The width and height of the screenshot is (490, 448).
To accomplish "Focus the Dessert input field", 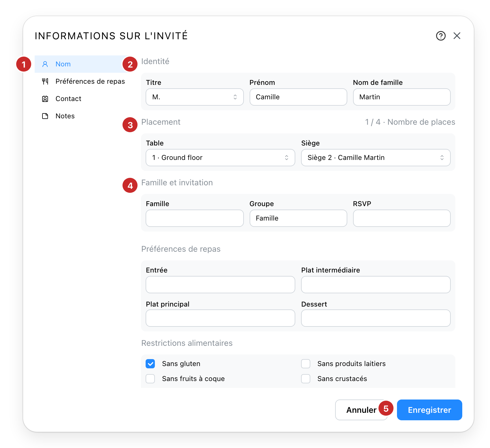I will [x=376, y=318].
